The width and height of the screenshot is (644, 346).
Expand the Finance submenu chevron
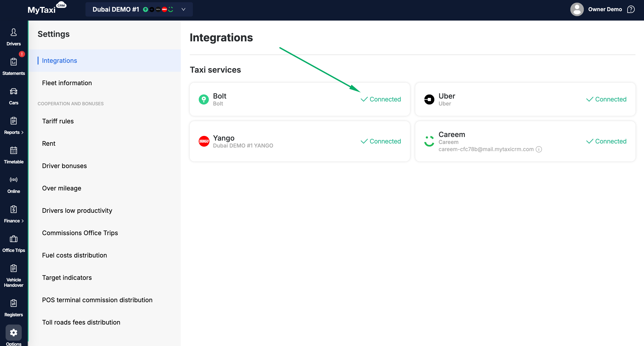click(23, 221)
